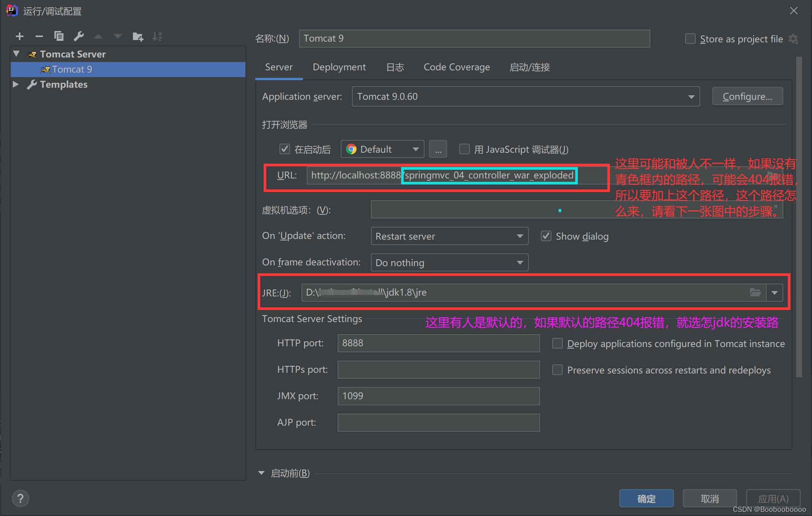Open the Application server dropdown
Screen dimensions: 812x516
526,96
